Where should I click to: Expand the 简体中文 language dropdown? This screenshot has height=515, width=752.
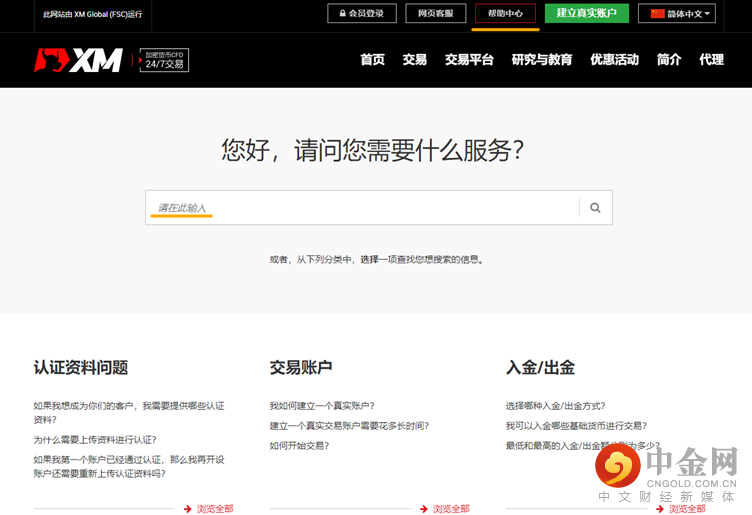[x=677, y=13]
